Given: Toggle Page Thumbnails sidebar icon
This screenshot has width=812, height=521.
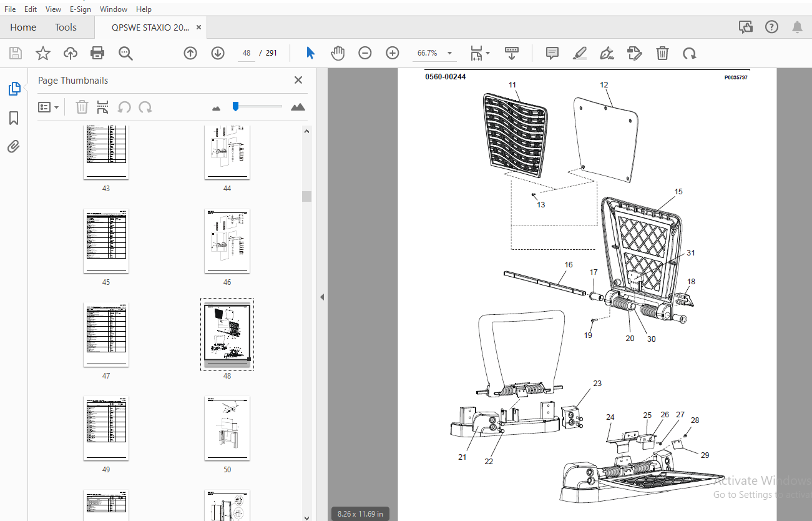Looking at the screenshot, I should [x=14, y=89].
